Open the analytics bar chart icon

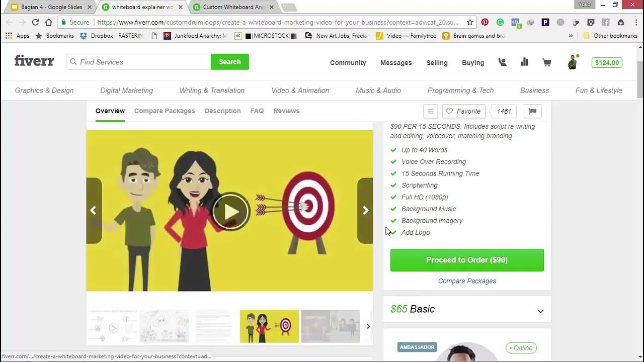[x=524, y=62]
